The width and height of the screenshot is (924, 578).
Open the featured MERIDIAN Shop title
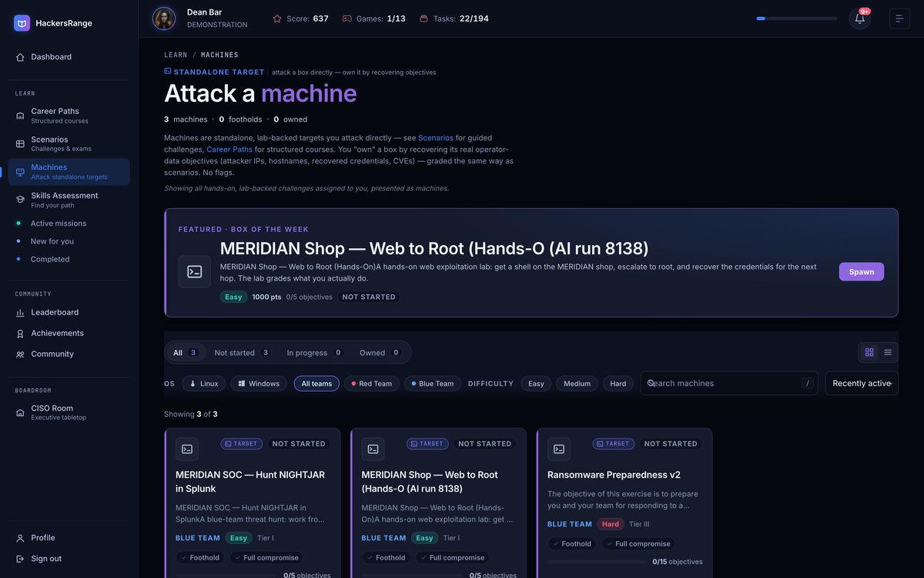pyautogui.click(x=434, y=249)
